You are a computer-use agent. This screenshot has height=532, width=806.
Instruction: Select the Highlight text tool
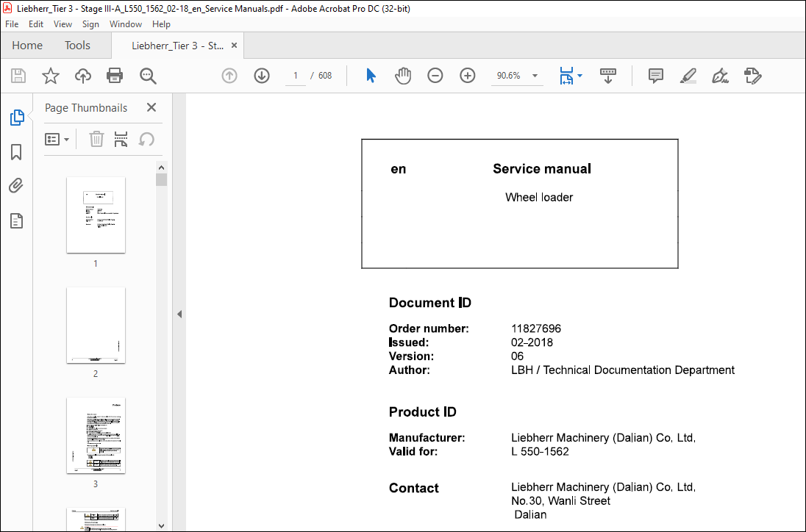click(x=688, y=76)
